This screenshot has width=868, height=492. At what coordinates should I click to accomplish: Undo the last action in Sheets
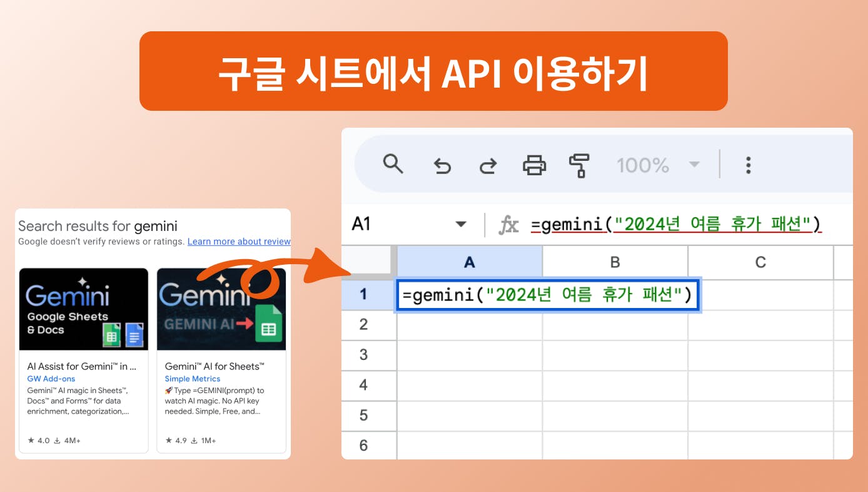[442, 166]
